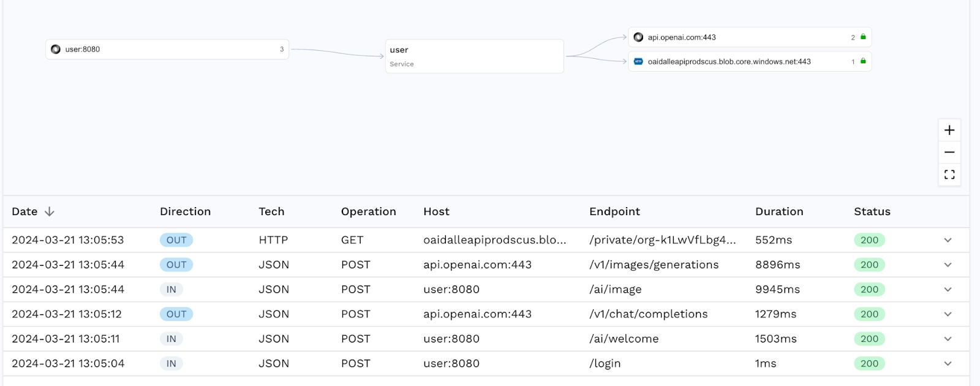The height and width of the screenshot is (386, 980).
Task: Click the 200 status on the 1279ms row
Action: (869, 314)
